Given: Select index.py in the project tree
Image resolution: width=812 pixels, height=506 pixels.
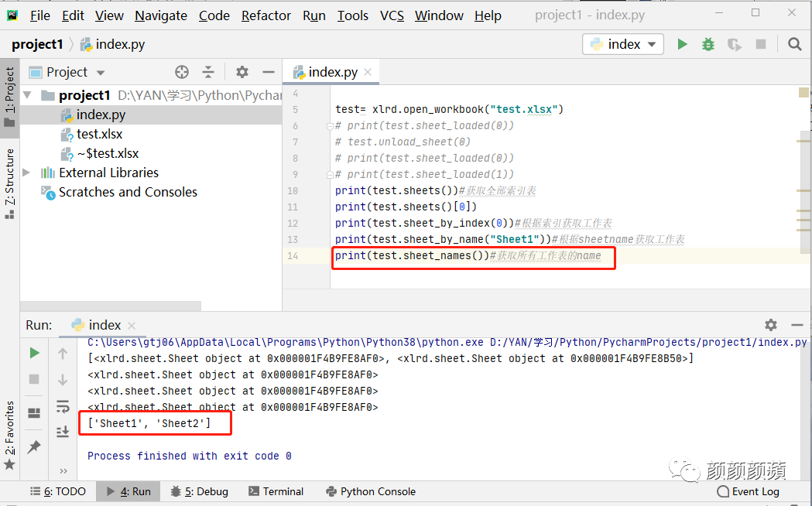Looking at the screenshot, I should 101,115.
